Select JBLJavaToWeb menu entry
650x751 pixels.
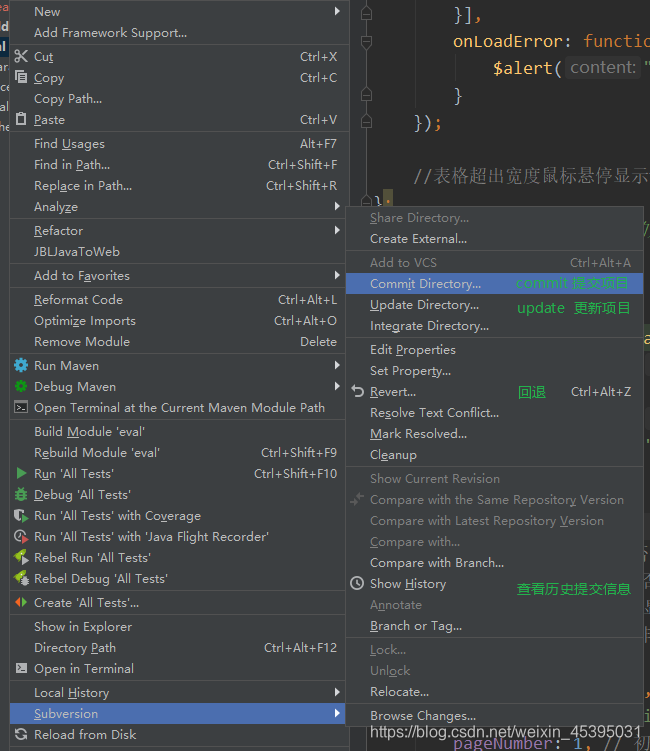[177, 251]
